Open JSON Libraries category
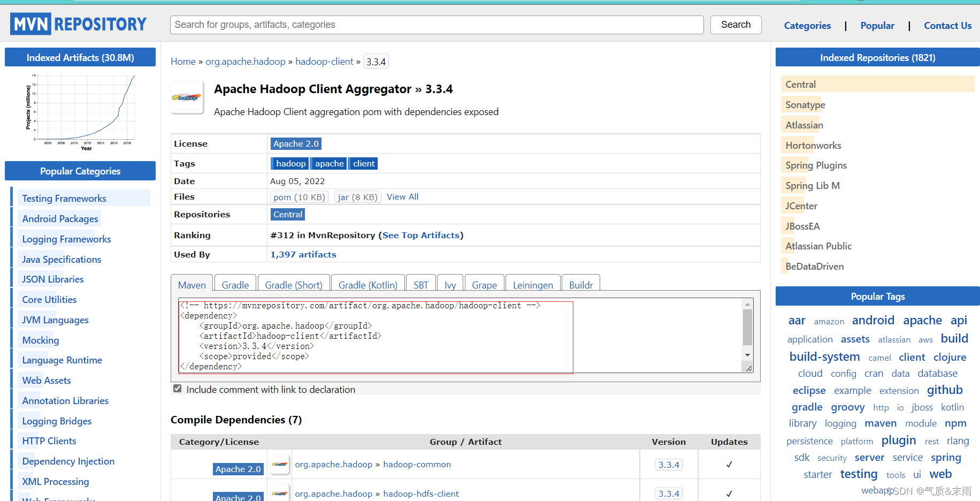This screenshot has width=980, height=501. click(x=53, y=279)
